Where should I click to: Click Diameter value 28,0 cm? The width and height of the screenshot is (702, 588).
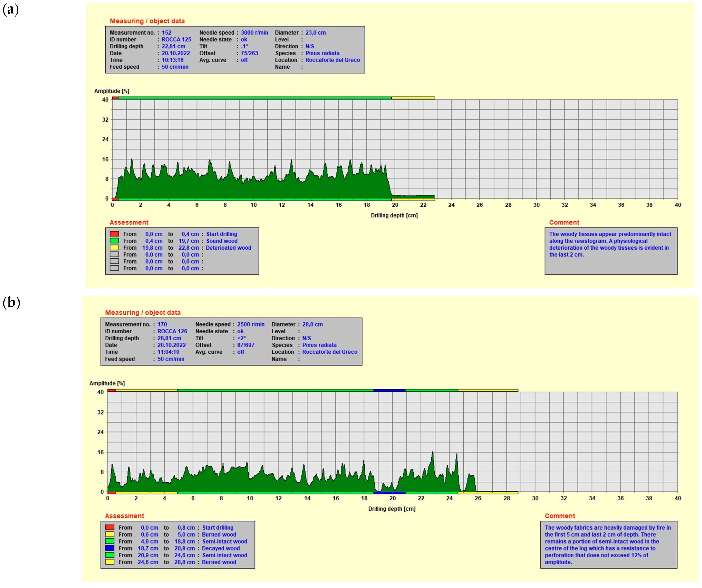(312, 324)
